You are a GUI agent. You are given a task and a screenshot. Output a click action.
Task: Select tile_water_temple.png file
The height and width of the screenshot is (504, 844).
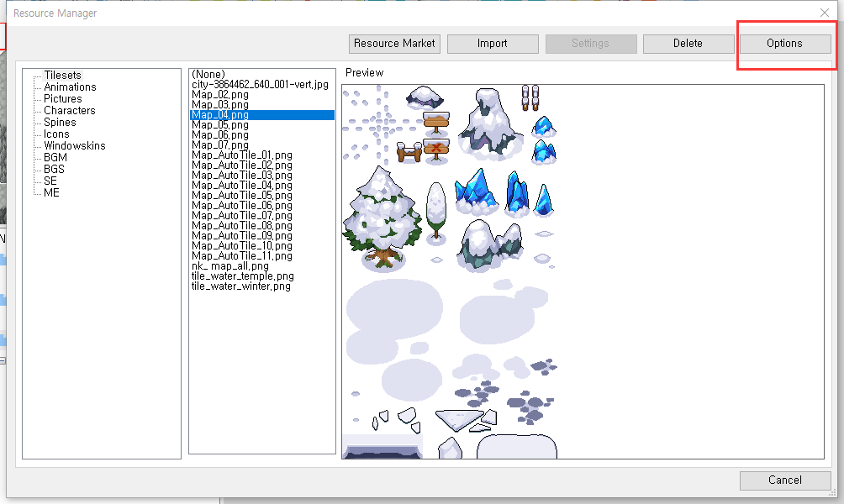[x=243, y=276]
